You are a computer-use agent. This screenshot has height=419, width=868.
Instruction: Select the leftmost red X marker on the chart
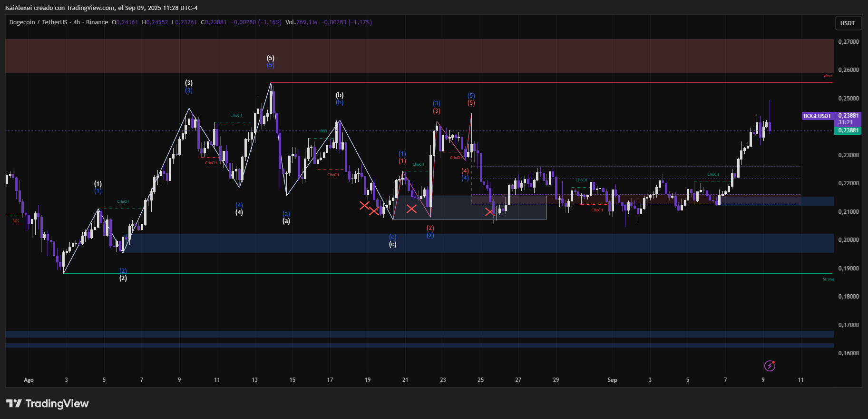tap(364, 205)
